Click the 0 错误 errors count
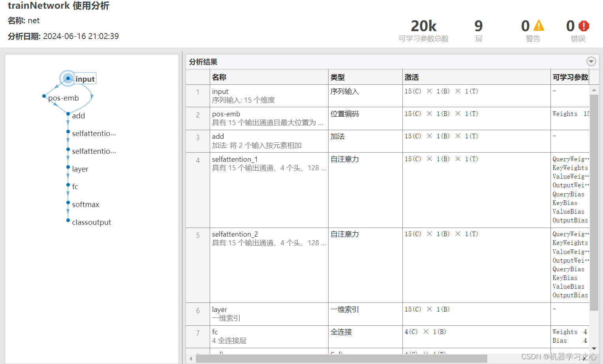Viewport: 603px width, 364px height. (578, 31)
